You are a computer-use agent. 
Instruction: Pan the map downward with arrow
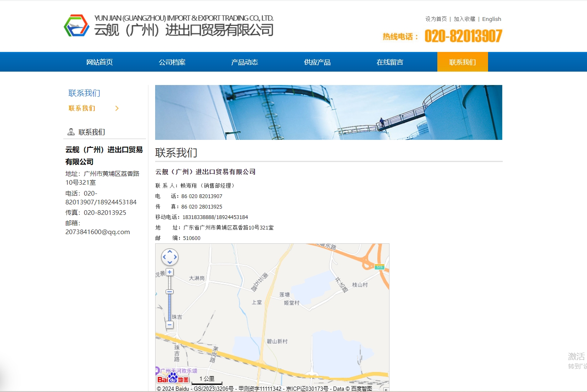pos(170,263)
